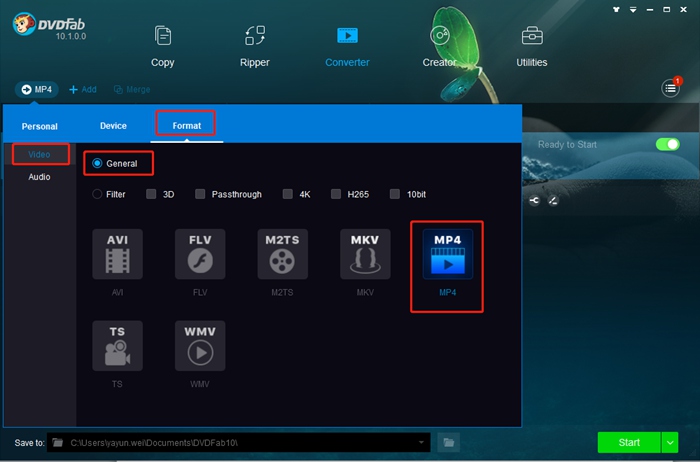
Task: Check the 3D checkbox
Action: tap(151, 194)
